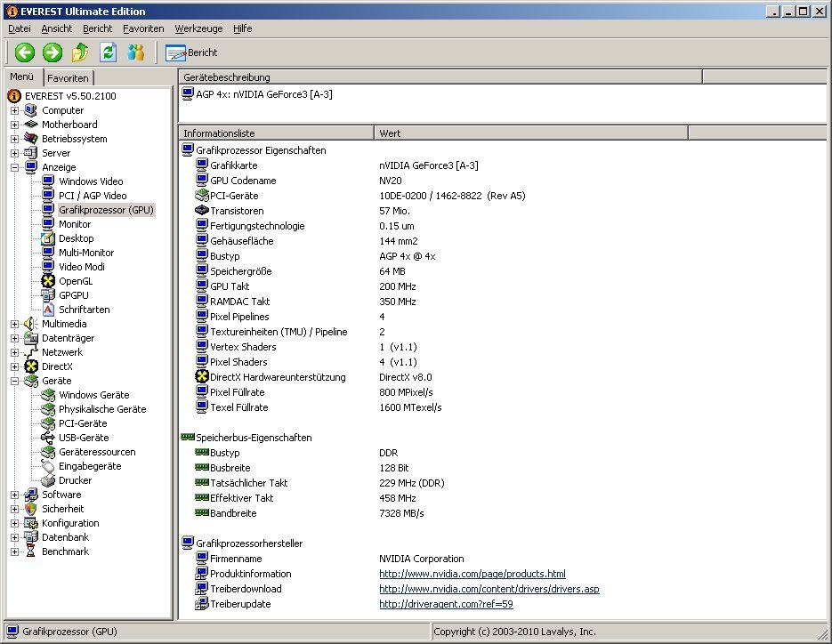Select the AGP 4x: nVIDIA GeForce3 device entry

pos(264,94)
